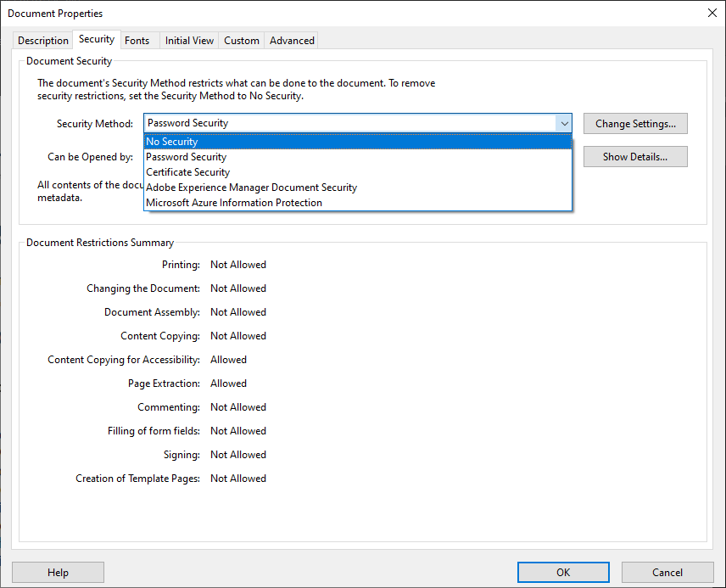The width and height of the screenshot is (726, 588).
Task: Click the Printing Not Allowed status text
Action: (238, 265)
